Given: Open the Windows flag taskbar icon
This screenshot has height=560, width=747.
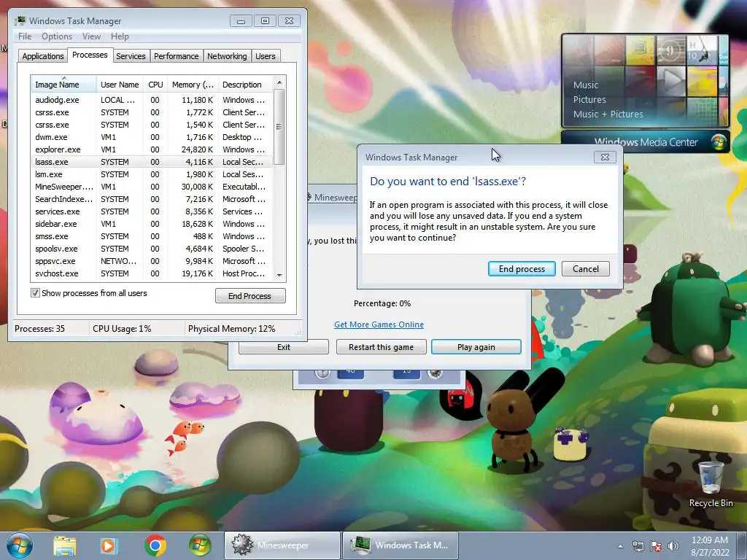Looking at the screenshot, I should tap(200, 545).
